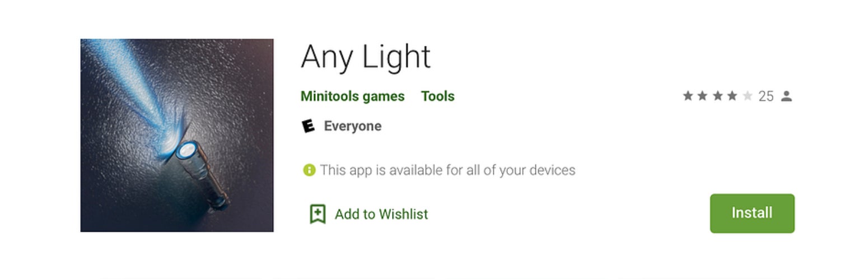868x279 pixels.
Task: Click the device availability message text
Action: point(447,170)
